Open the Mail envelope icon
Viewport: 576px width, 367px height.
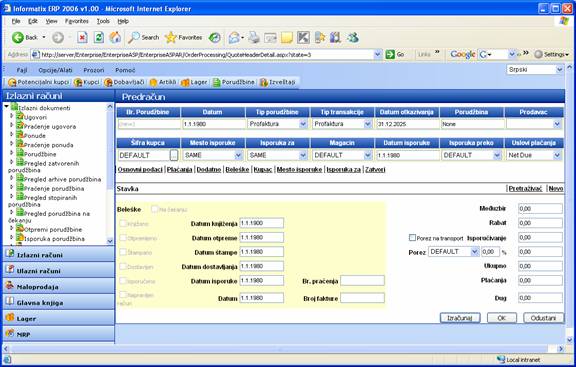coord(234,37)
